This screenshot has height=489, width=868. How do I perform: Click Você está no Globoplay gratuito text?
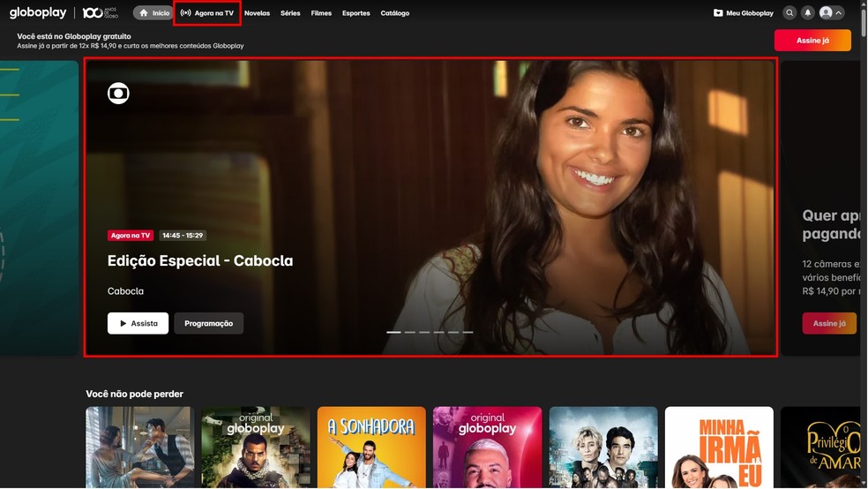point(74,36)
